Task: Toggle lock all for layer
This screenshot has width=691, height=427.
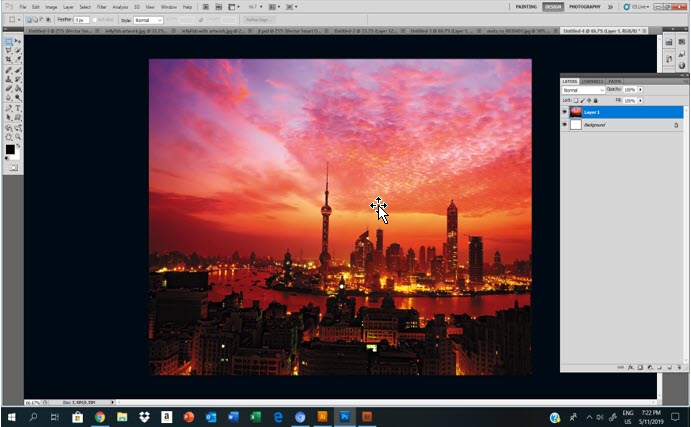Action: (x=595, y=100)
